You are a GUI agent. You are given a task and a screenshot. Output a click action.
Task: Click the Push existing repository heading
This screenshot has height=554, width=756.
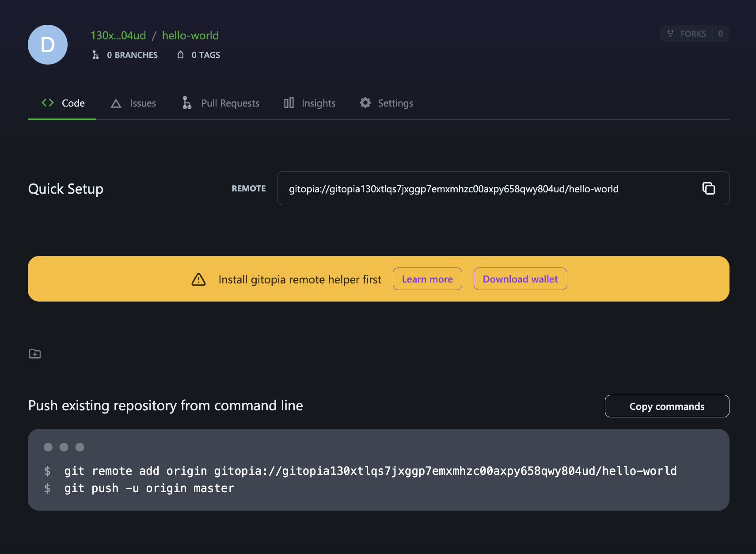tap(166, 405)
